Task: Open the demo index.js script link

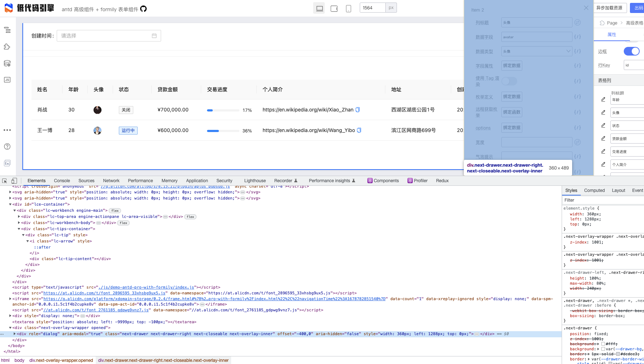Action: click(x=146, y=288)
